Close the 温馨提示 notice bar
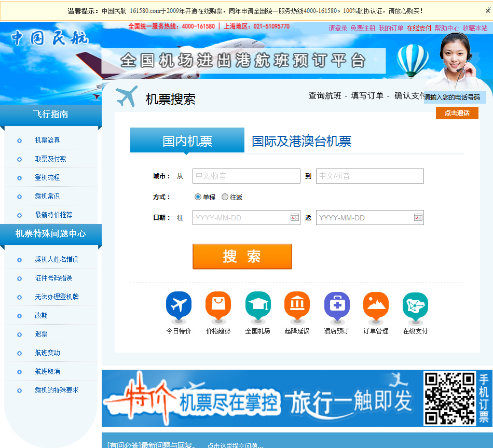 [x=488, y=10]
